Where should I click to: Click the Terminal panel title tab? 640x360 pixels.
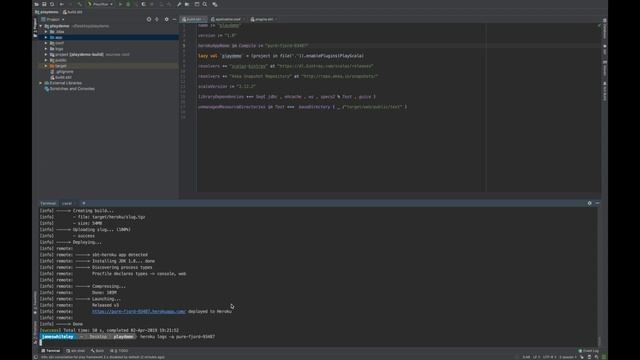point(48,203)
